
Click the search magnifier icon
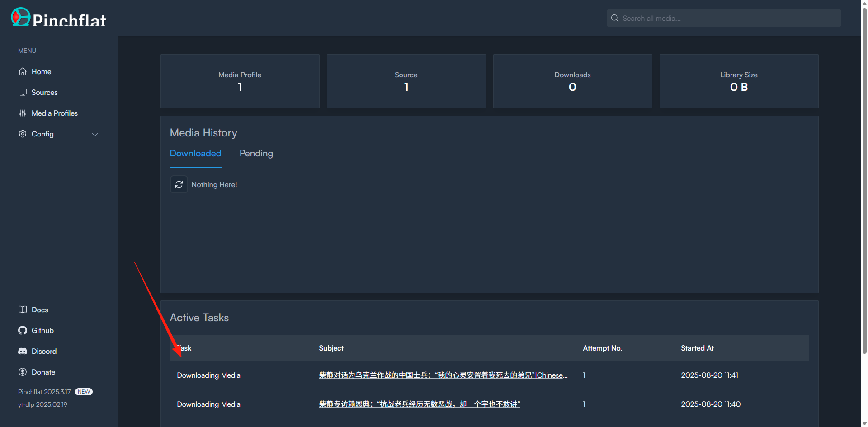coord(615,18)
